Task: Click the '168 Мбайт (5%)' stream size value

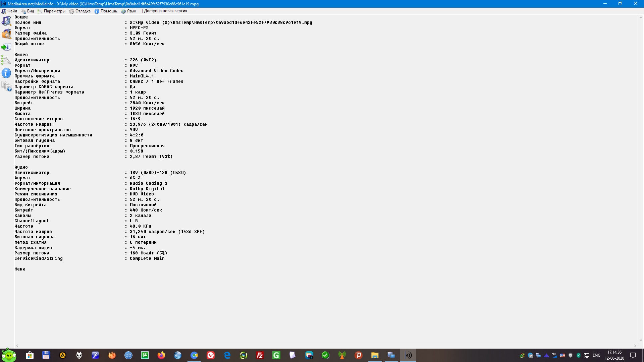Action: point(149,253)
